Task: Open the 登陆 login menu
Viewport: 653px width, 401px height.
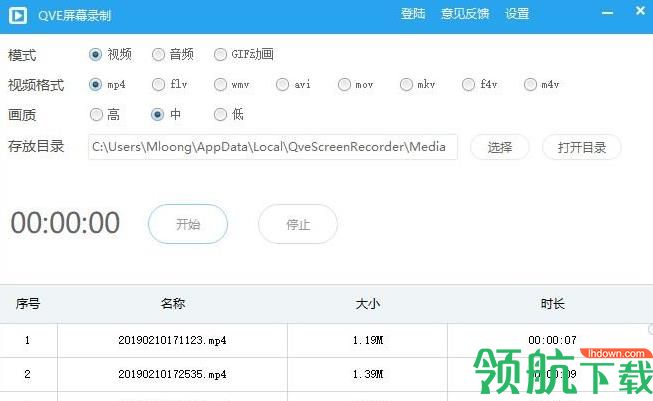Action: pos(413,14)
